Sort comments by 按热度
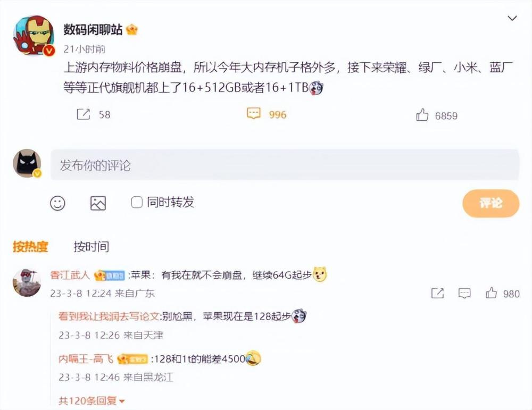This screenshot has width=532, height=410. click(x=30, y=247)
